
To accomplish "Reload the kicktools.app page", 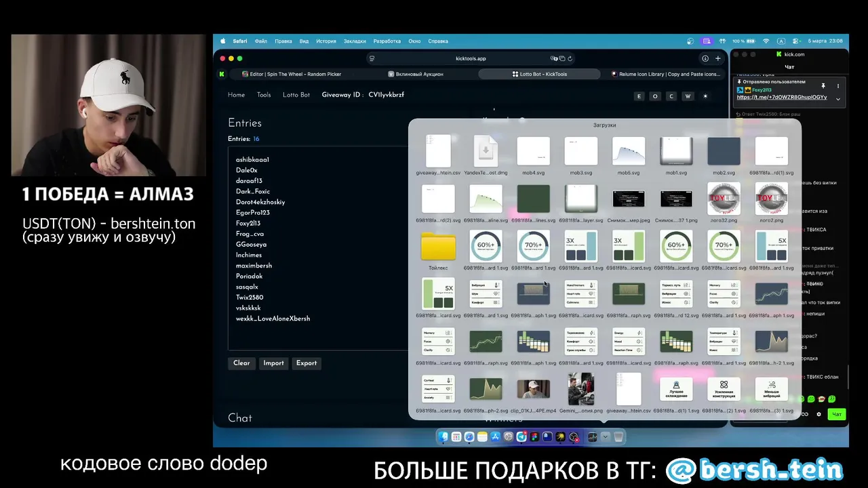I will 570,58.
